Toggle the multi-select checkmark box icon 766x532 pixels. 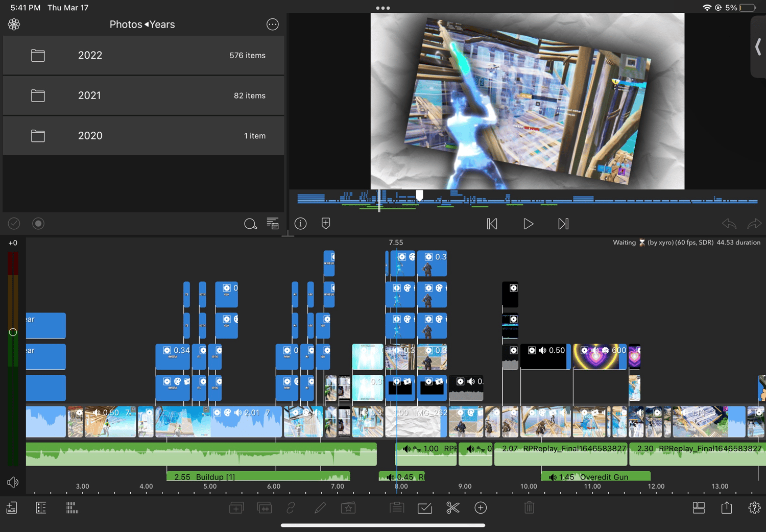(425, 508)
